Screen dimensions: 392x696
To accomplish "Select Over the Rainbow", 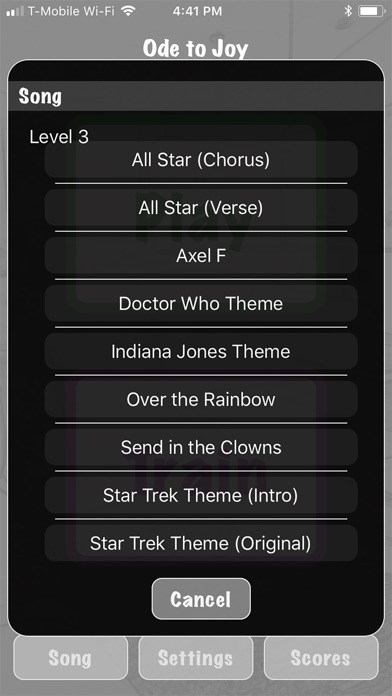I will click(201, 399).
